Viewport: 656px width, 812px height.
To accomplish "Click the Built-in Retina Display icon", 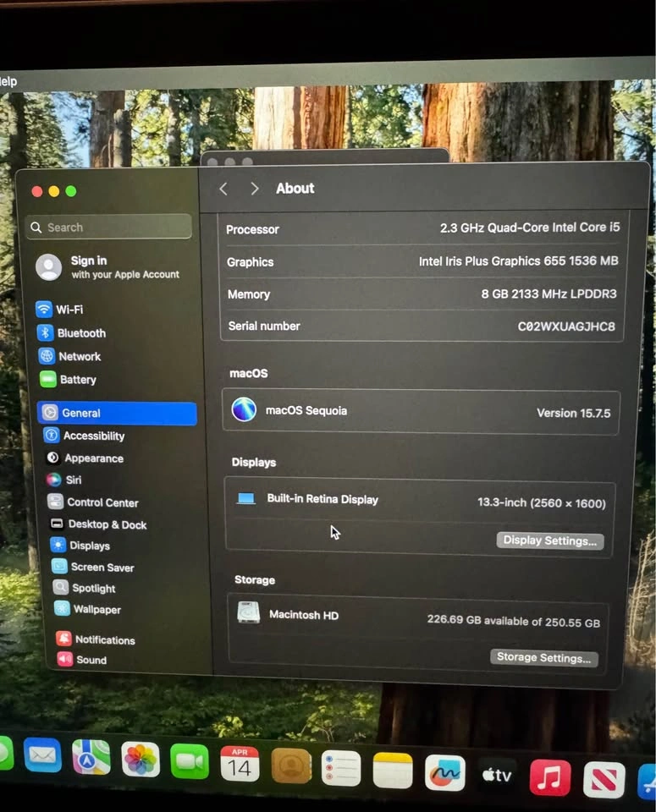I will pos(246,498).
